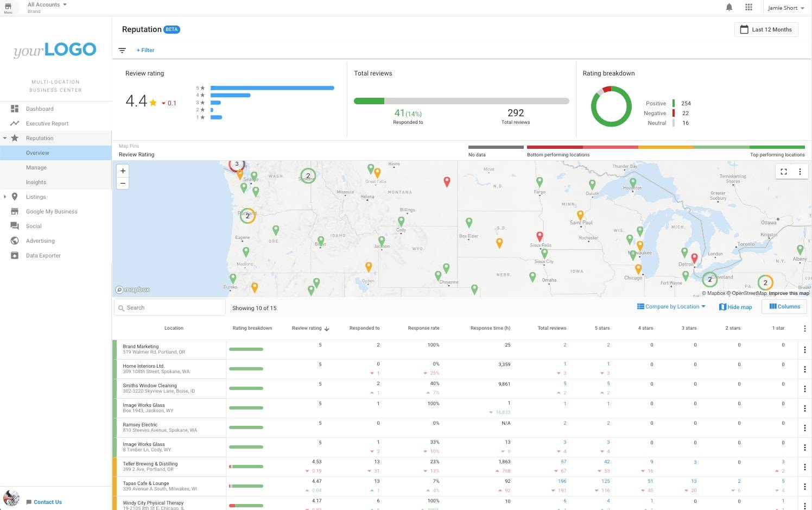Open the map's three-dot options menu
Viewport: 812px width, 510px height.
pyautogui.click(x=800, y=172)
